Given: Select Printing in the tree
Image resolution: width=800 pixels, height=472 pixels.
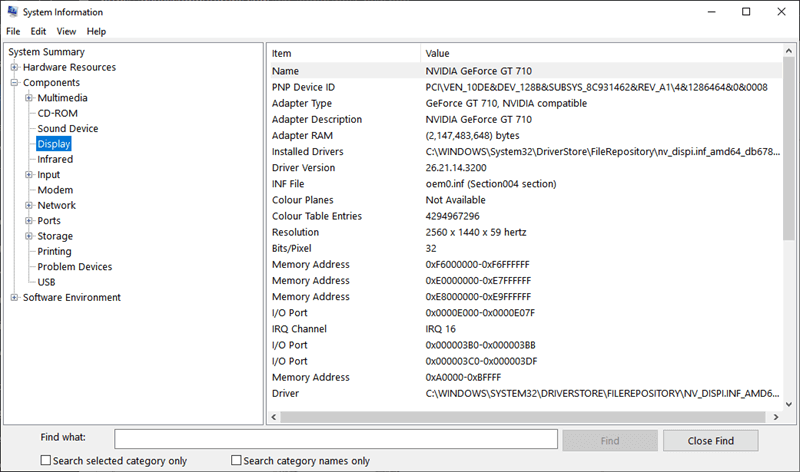Looking at the screenshot, I should [x=55, y=251].
